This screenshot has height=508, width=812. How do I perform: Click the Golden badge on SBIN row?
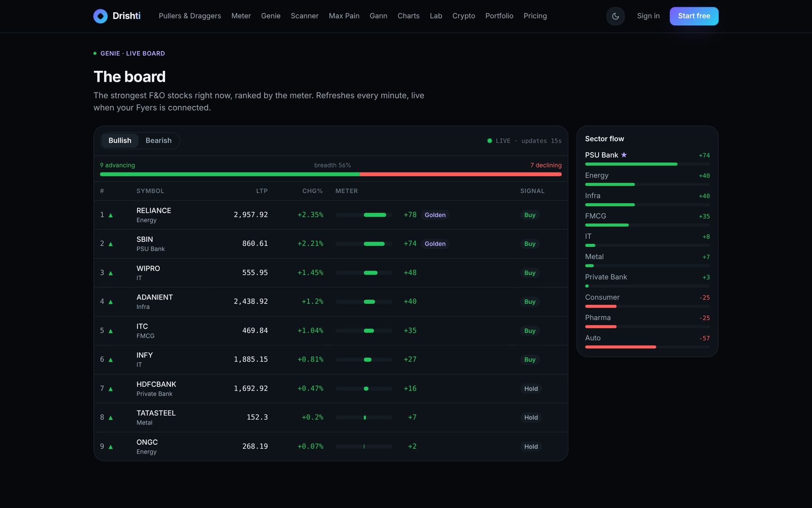(x=435, y=244)
